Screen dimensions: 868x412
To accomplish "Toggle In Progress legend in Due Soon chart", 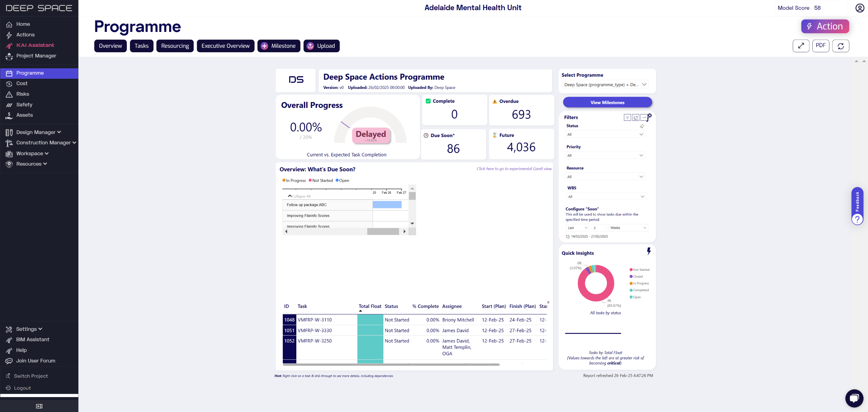I will 294,181.
